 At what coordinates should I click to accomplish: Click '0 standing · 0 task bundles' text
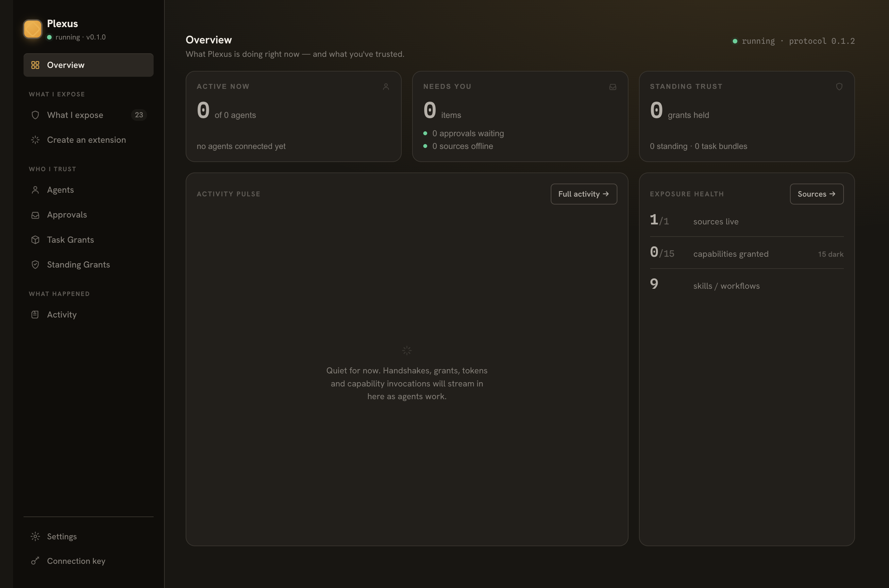698,146
